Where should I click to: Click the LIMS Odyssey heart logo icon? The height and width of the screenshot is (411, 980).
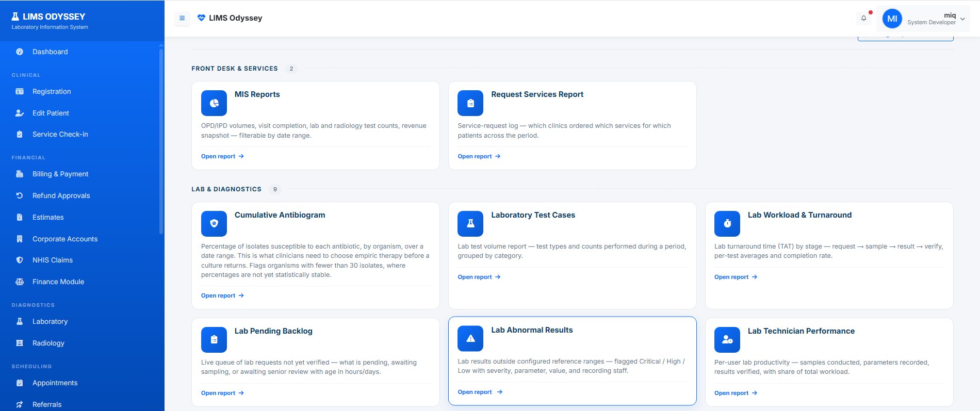[201, 18]
